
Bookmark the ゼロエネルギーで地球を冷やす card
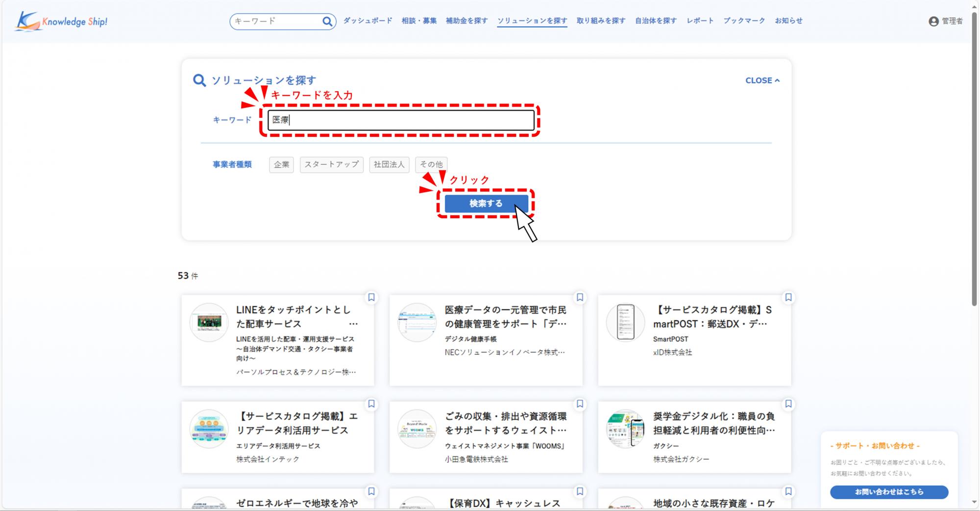tap(371, 491)
